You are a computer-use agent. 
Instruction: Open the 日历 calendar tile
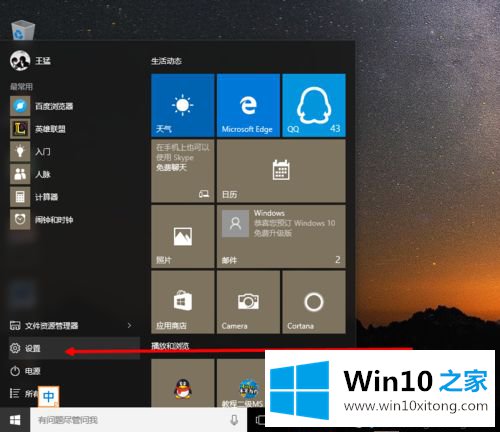coord(281,171)
